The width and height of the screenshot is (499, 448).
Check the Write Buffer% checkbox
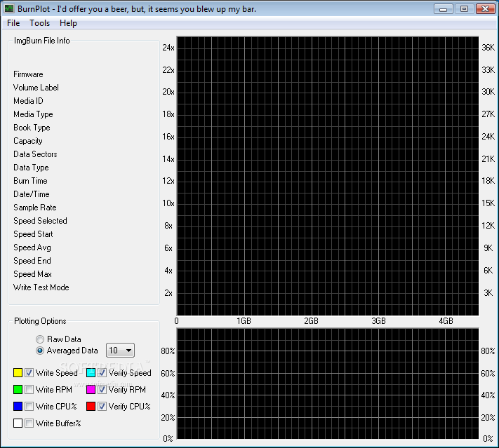[x=29, y=423]
